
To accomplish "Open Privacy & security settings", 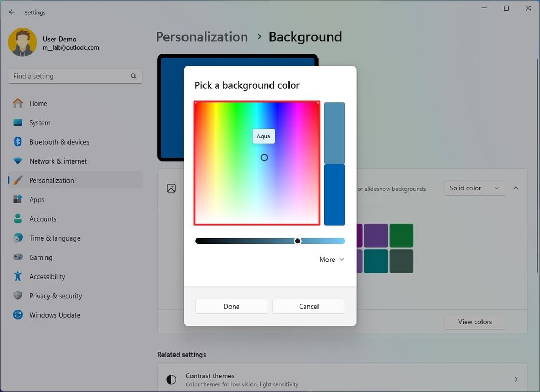I will pos(55,295).
